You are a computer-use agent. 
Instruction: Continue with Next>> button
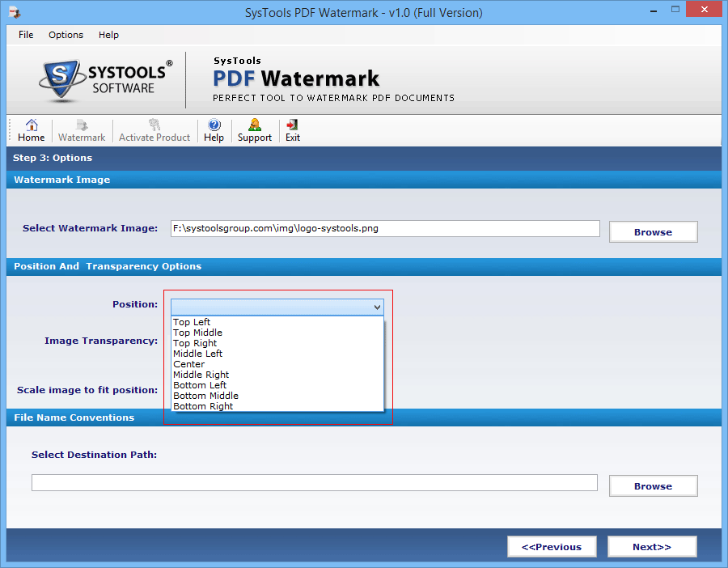pyautogui.click(x=652, y=547)
